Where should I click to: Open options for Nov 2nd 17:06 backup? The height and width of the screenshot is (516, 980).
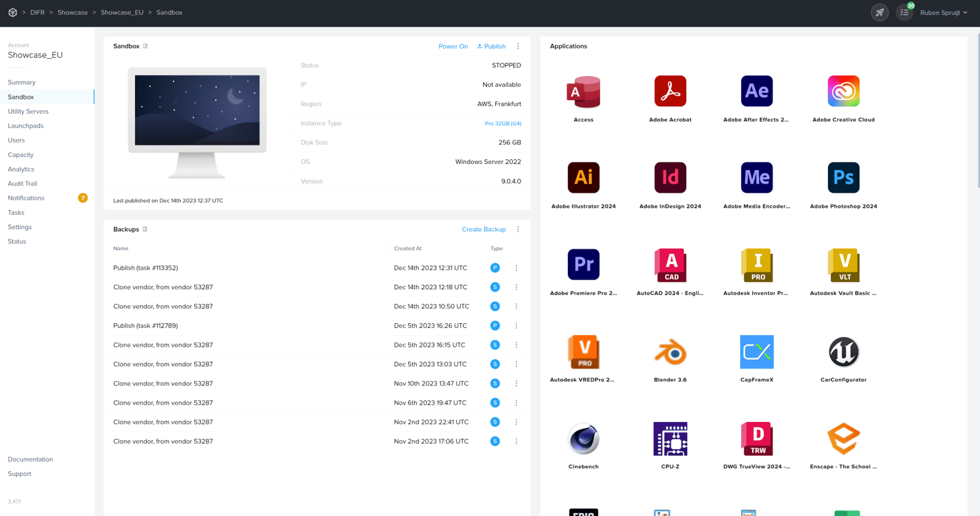[x=516, y=441]
